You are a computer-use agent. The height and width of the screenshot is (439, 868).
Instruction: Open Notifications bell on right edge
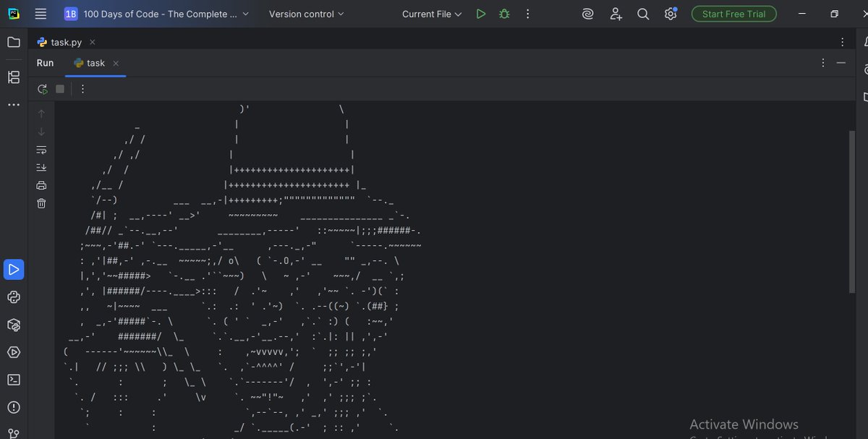(865, 42)
